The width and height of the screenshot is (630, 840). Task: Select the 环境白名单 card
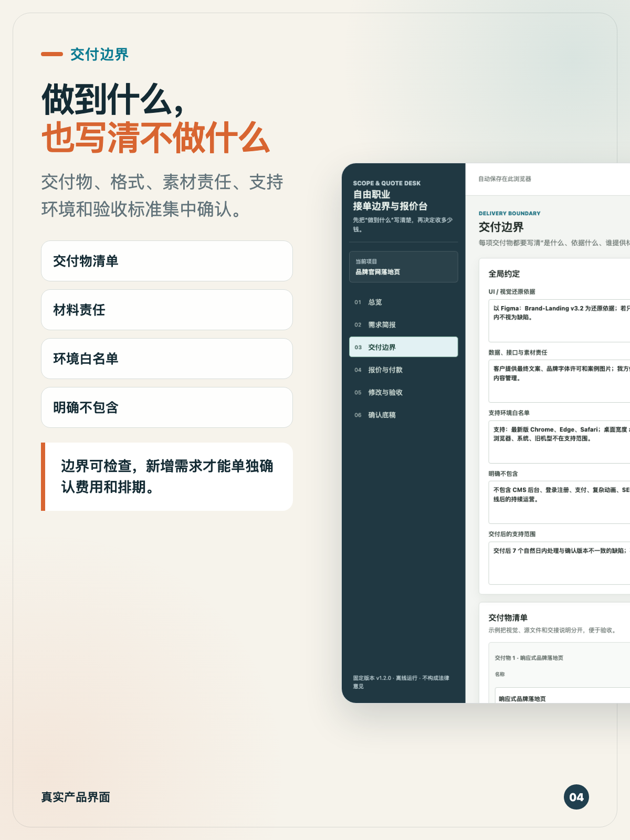coord(167,359)
